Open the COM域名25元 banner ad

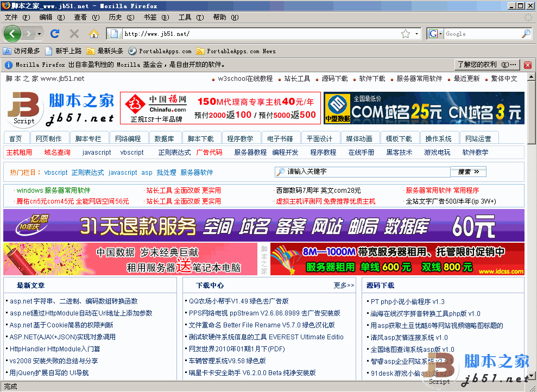tap(424, 108)
